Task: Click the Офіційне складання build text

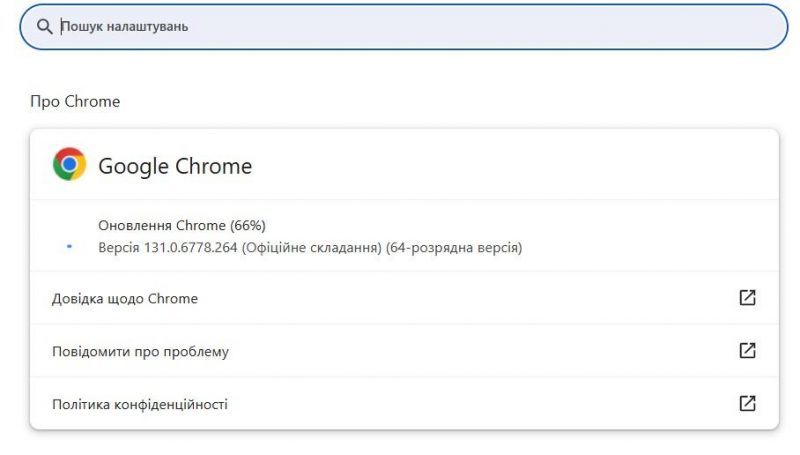Action: (312, 247)
